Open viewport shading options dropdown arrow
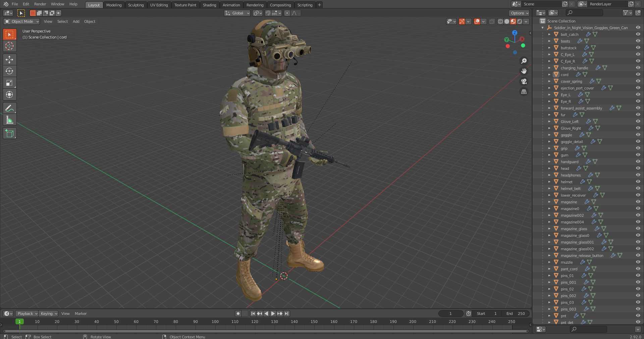 (526, 21)
